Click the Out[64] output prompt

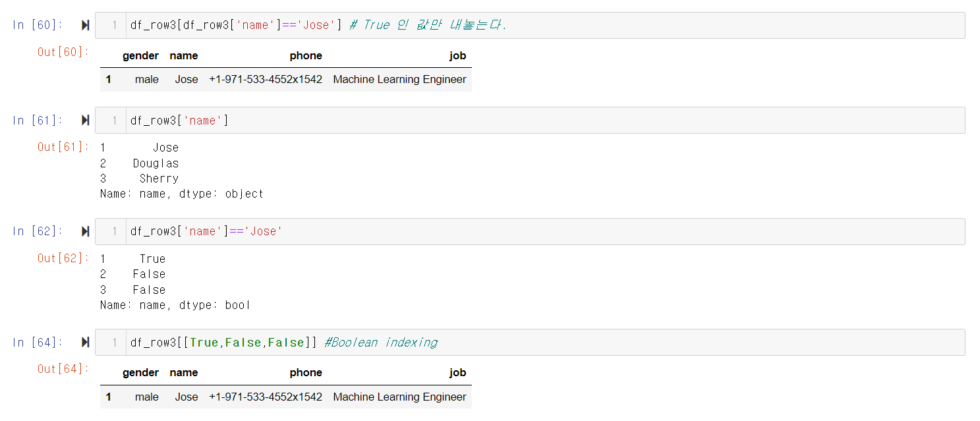coord(63,369)
